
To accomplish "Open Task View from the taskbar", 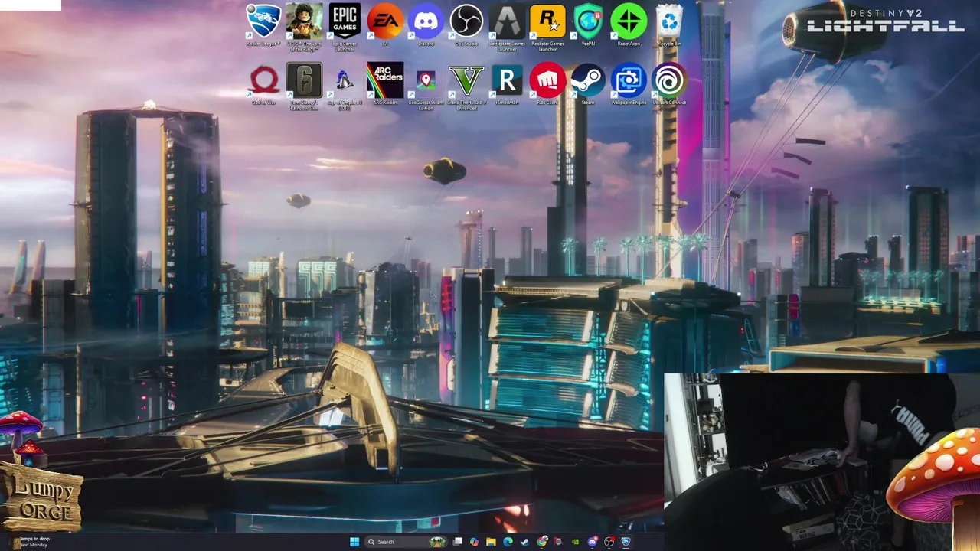I will [x=458, y=542].
